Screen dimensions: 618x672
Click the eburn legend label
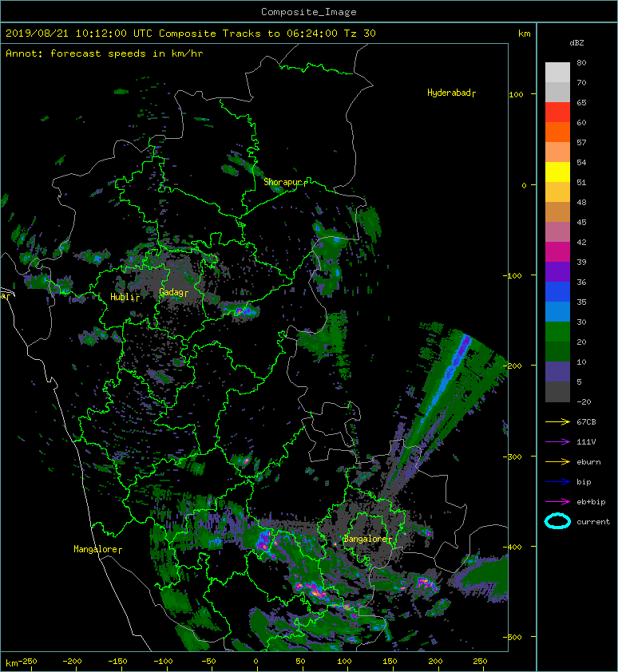pyautogui.click(x=588, y=462)
